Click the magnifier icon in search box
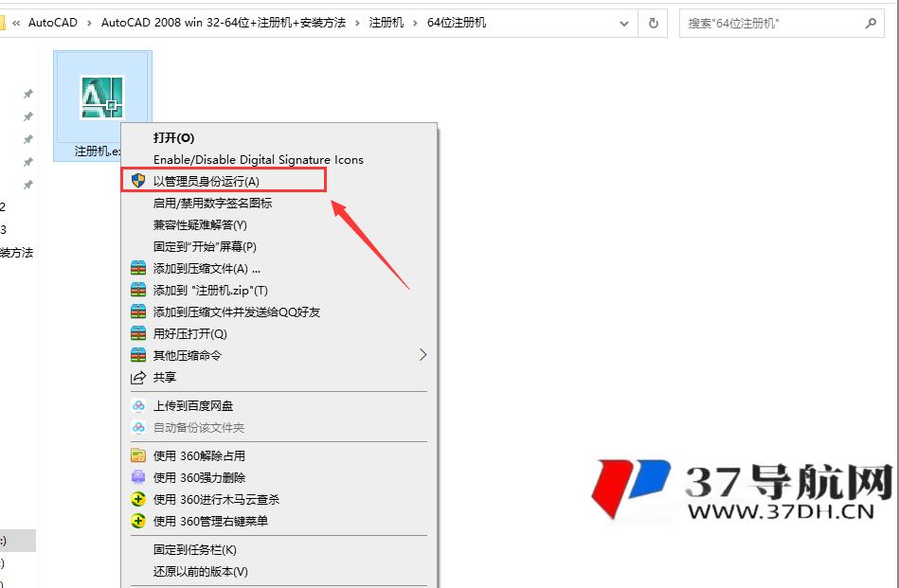The width and height of the screenshot is (899, 588). [871, 23]
